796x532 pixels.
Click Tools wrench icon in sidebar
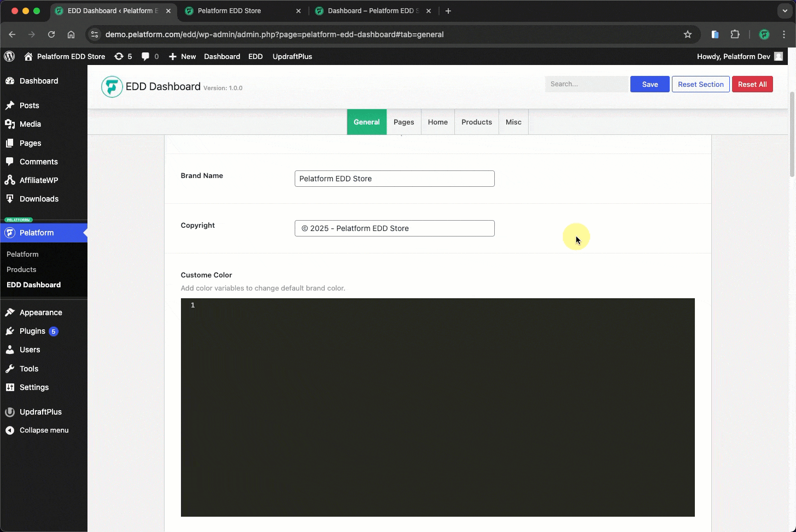(x=10, y=369)
